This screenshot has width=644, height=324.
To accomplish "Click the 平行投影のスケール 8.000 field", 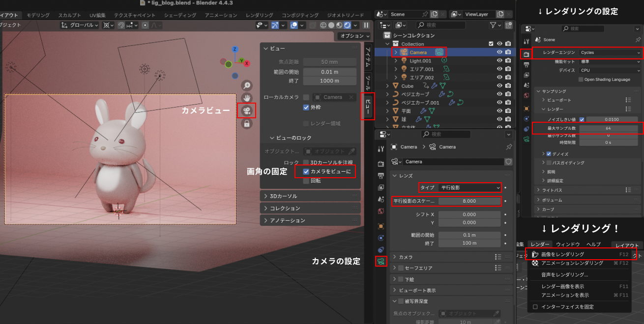I will [x=469, y=201].
